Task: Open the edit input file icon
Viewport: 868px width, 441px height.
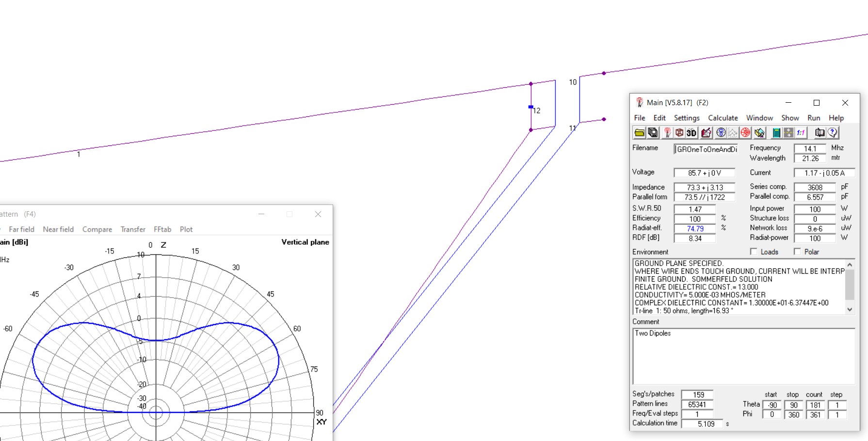Action: pyautogui.click(x=706, y=133)
